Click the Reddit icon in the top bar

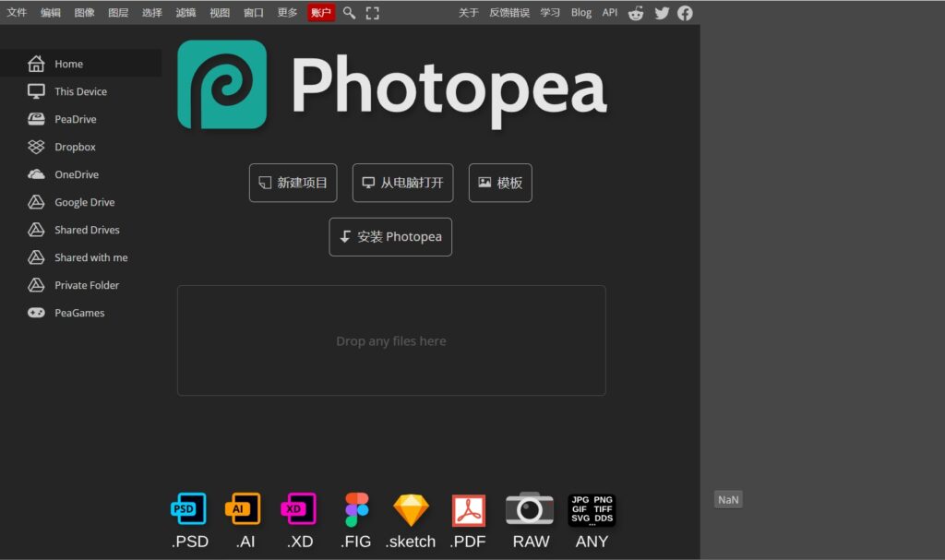click(636, 12)
